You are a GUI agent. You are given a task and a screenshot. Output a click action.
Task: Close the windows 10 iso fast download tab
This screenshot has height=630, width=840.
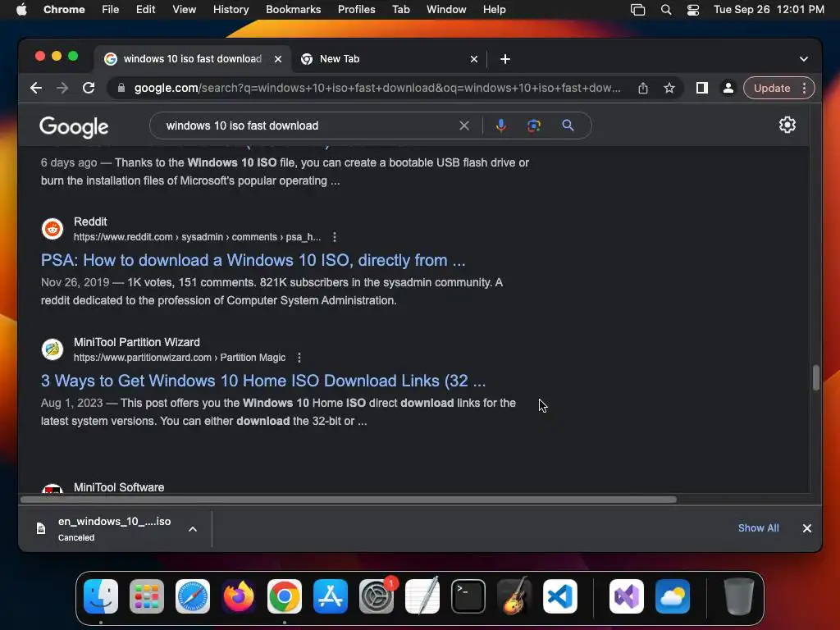[x=278, y=59]
